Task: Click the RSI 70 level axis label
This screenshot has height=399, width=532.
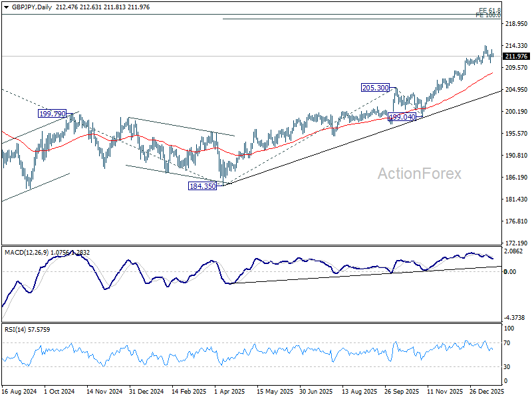Action: [x=509, y=342]
